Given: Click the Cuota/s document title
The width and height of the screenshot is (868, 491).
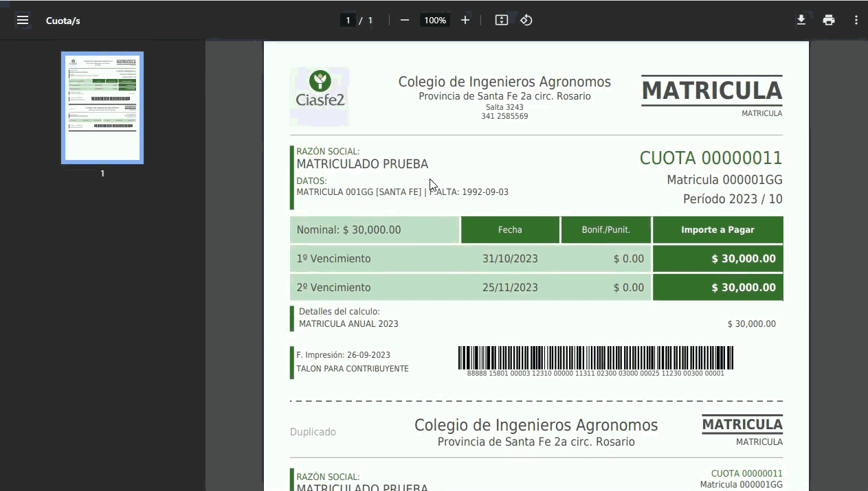Looking at the screenshot, I should click(x=63, y=21).
